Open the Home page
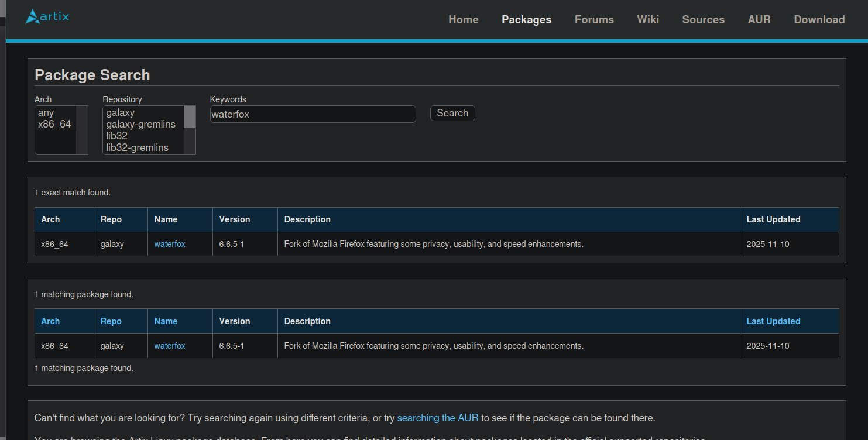The image size is (868, 440). click(x=464, y=19)
